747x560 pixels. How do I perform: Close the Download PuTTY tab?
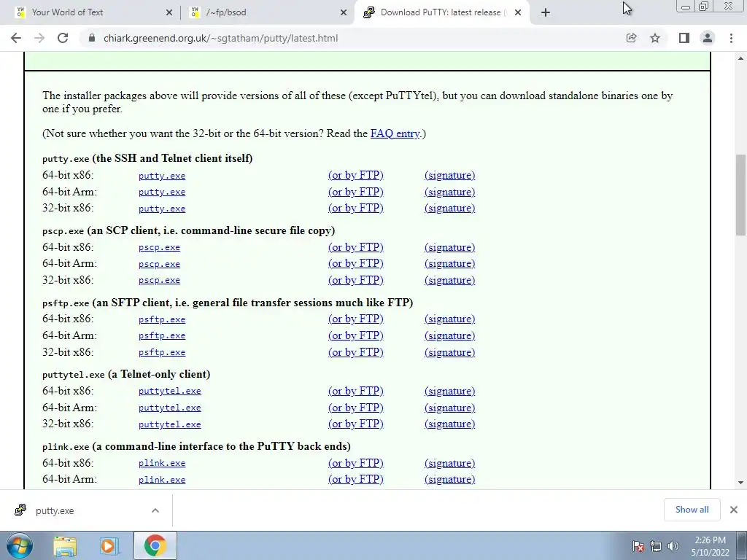[x=518, y=12]
